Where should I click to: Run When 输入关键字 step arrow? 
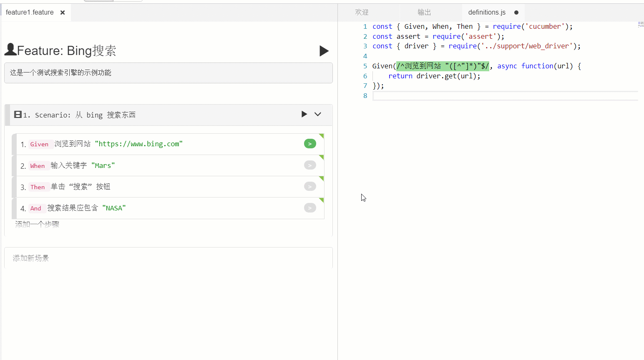(310, 165)
